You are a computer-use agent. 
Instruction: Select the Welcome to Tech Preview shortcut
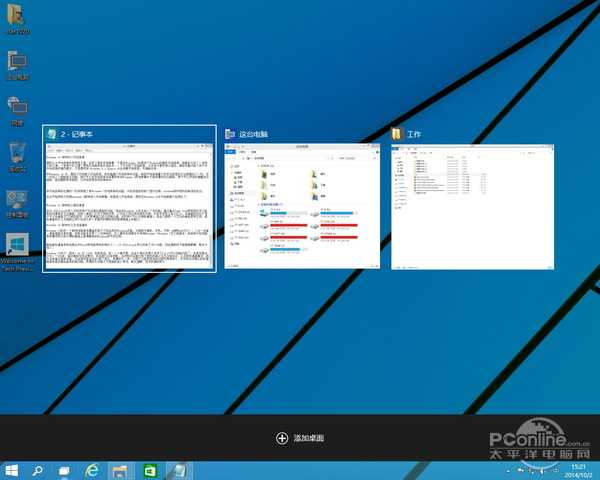17,252
